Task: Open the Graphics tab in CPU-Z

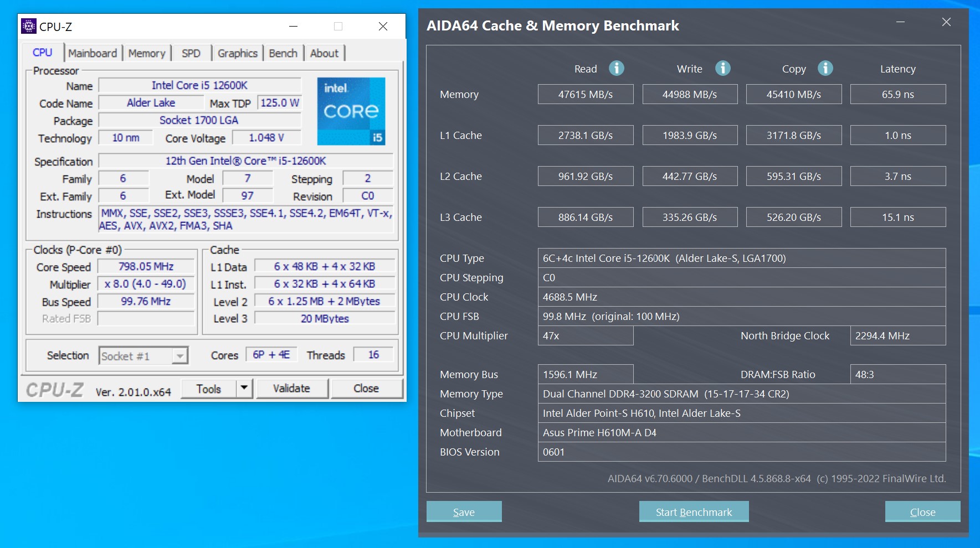Action: (x=238, y=53)
